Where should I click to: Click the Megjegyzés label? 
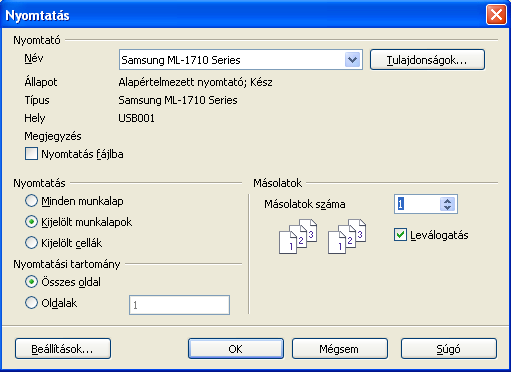(x=53, y=136)
